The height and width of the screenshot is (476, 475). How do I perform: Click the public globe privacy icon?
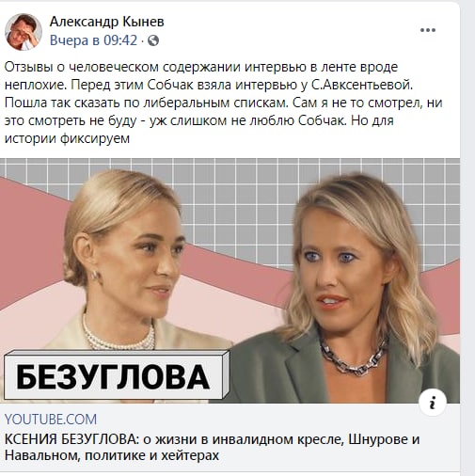tap(153, 40)
